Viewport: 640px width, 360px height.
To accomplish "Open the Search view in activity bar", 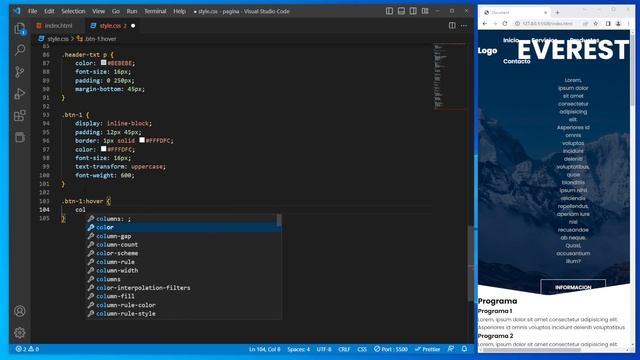I will (x=20, y=50).
